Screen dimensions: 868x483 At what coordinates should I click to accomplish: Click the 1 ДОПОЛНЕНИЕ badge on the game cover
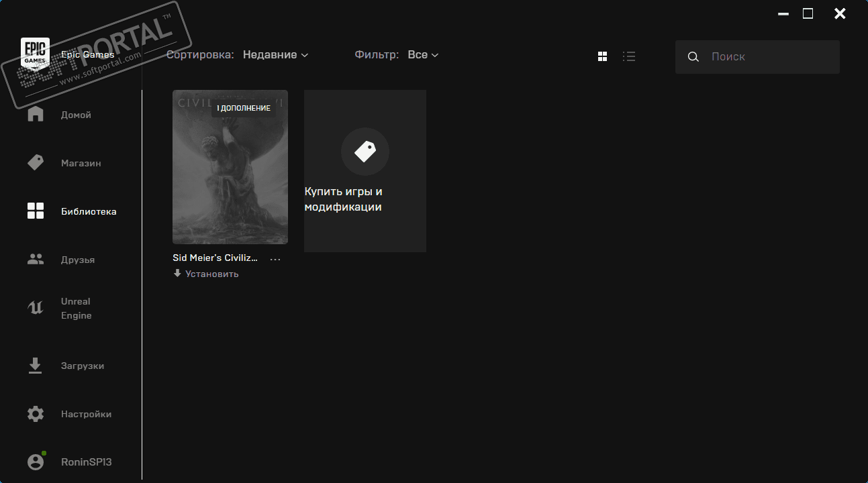244,108
